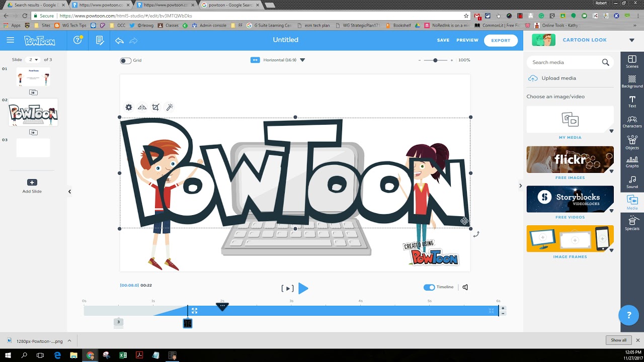Expand the Image Frames arrow
This screenshot has height=362, width=644.
coord(611,250)
